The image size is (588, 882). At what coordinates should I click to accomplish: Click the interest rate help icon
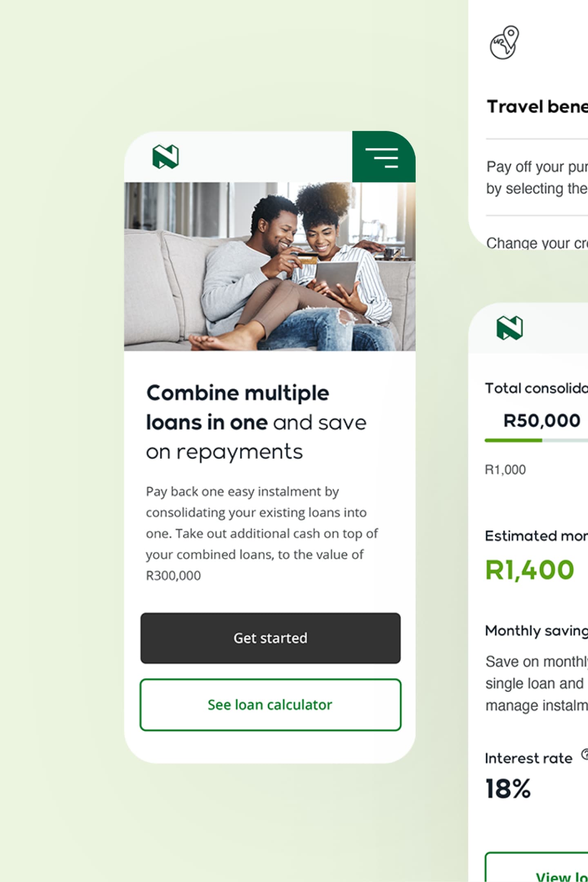coord(585,754)
